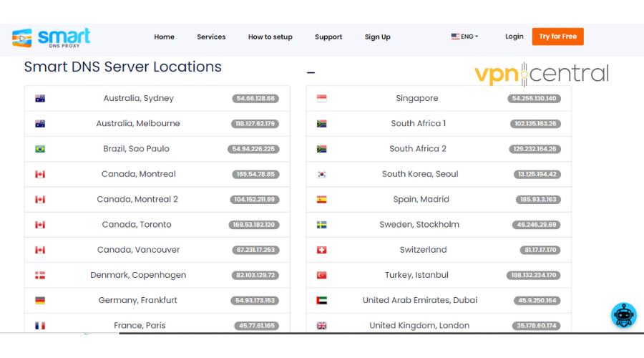
Task: Select IP address 35.178.60.174
Action: (x=537, y=326)
